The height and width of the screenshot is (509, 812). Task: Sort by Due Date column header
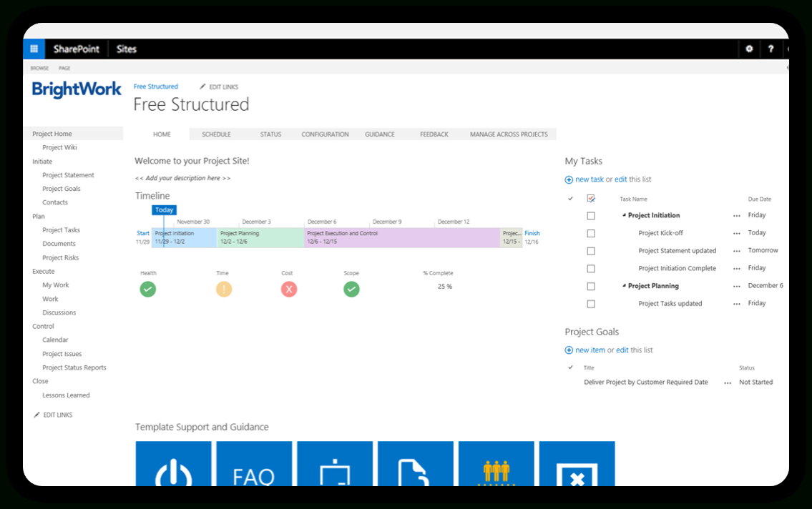click(760, 199)
